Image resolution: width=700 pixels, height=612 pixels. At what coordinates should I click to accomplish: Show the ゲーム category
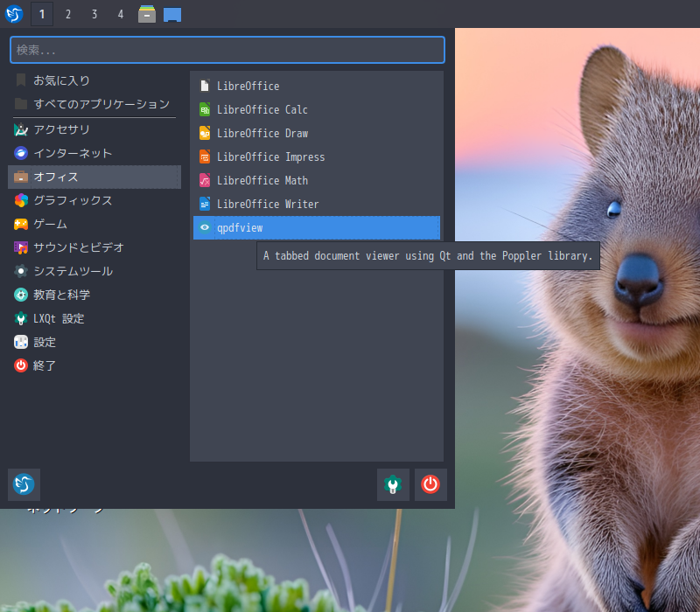click(x=50, y=224)
